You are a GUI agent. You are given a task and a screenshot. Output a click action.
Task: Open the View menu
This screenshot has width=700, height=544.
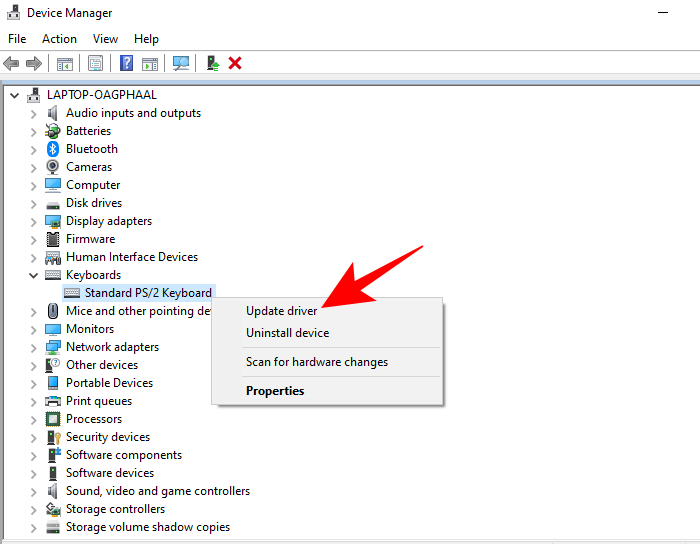[105, 39]
